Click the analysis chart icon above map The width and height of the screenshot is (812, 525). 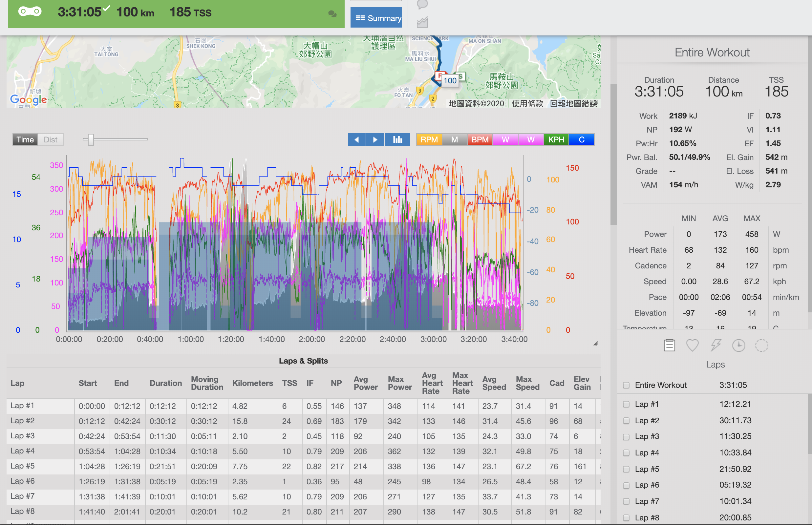pos(422,23)
